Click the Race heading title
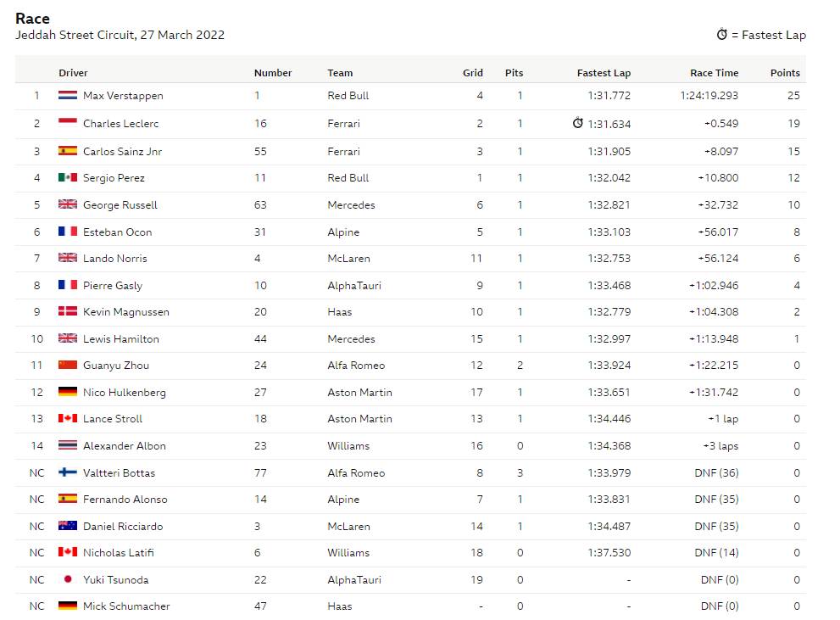The image size is (840, 620). click(33, 19)
